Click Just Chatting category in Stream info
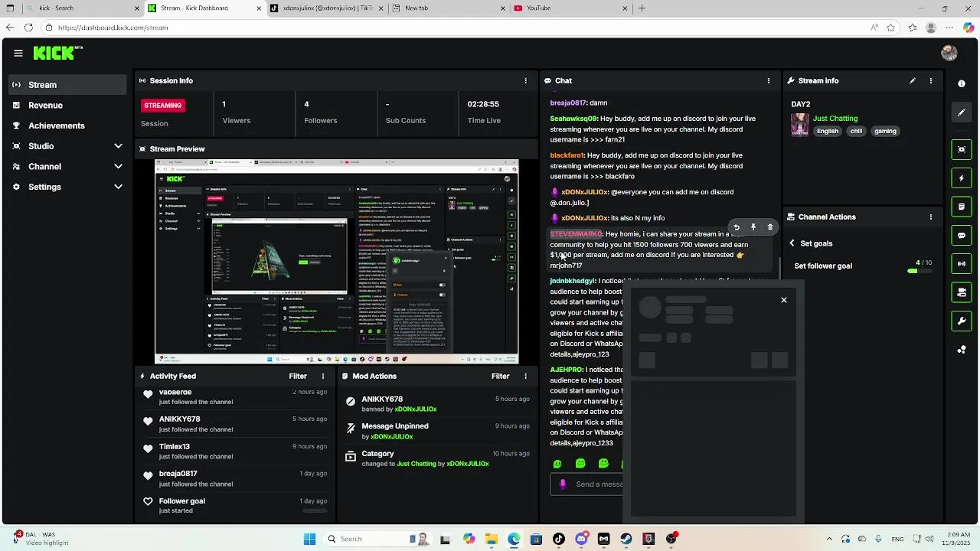This screenshot has width=980, height=551. (x=835, y=119)
